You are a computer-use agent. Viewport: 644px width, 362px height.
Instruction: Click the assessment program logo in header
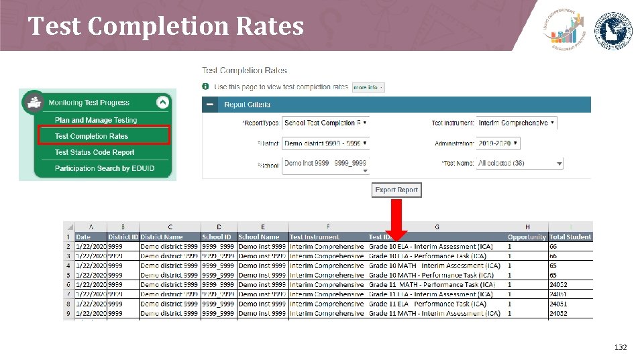565,29
